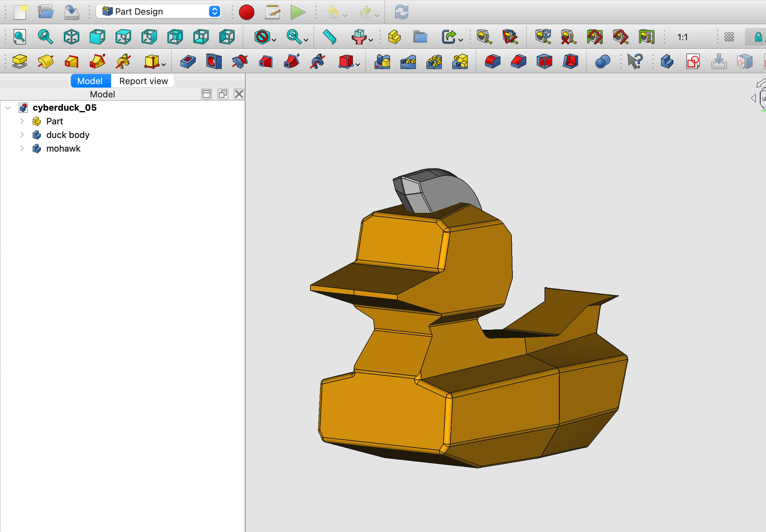
Task: Toggle the grid snap icon
Action: coord(729,37)
